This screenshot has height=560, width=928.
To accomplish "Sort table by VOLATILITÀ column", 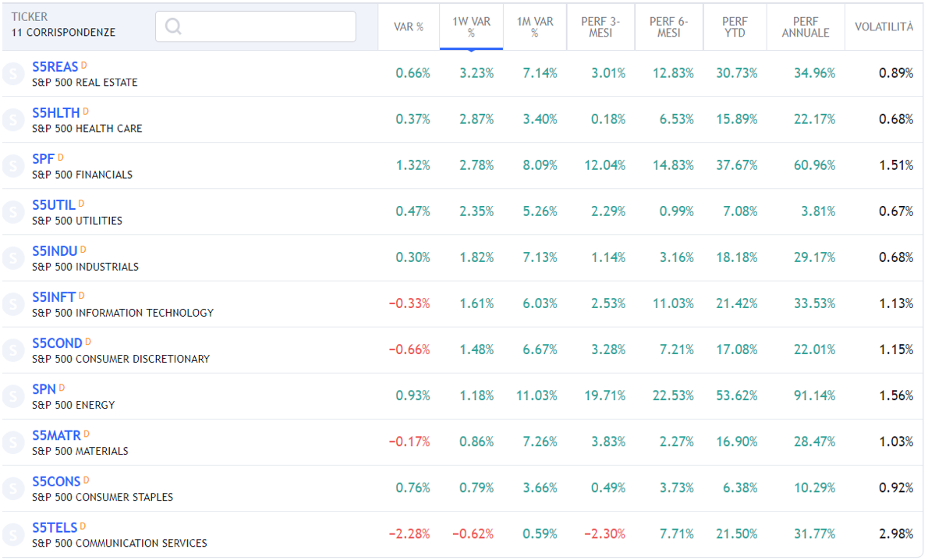I will click(884, 27).
